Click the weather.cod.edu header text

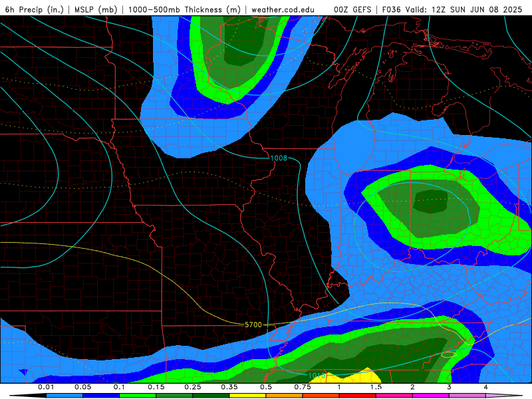(x=283, y=9)
